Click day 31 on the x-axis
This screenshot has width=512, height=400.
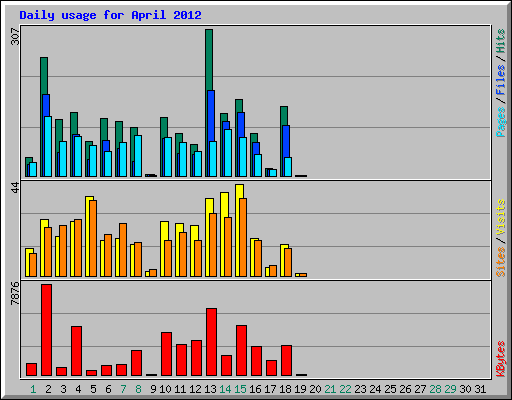click(x=480, y=389)
